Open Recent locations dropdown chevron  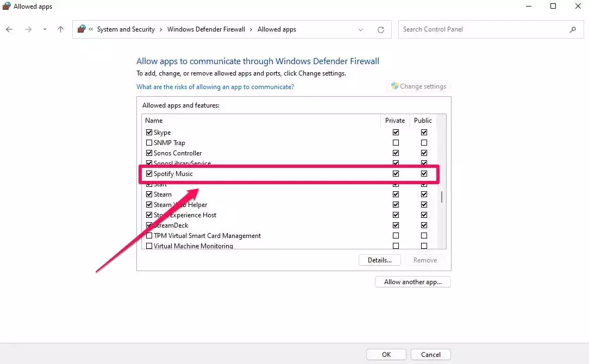point(45,29)
